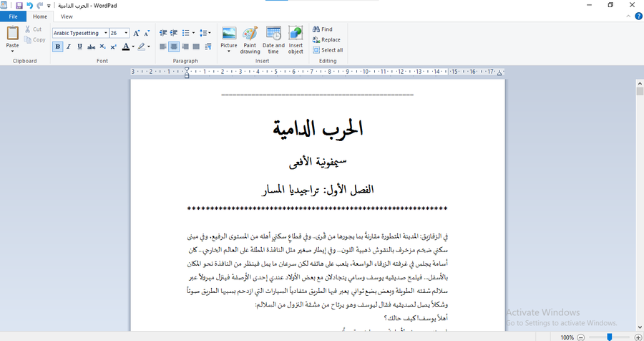This screenshot has height=341, width=644.
Task: Open WordPad Help question mark icon
Action: click(x=638, y=16)
